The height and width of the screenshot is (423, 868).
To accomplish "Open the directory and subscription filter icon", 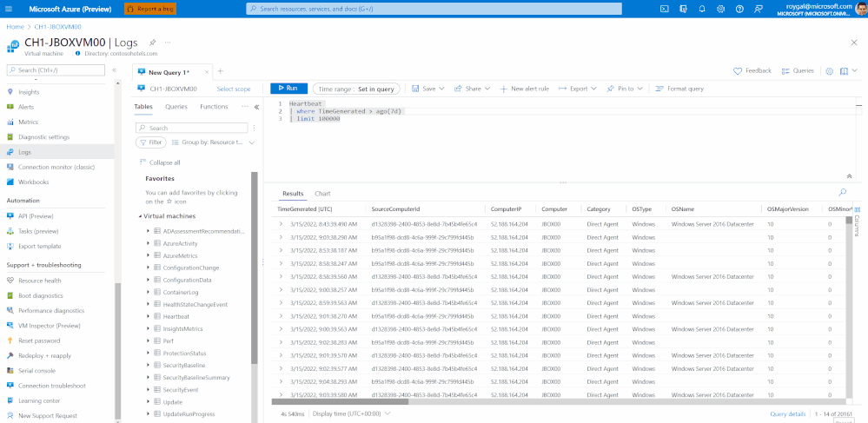I will 684,9.
